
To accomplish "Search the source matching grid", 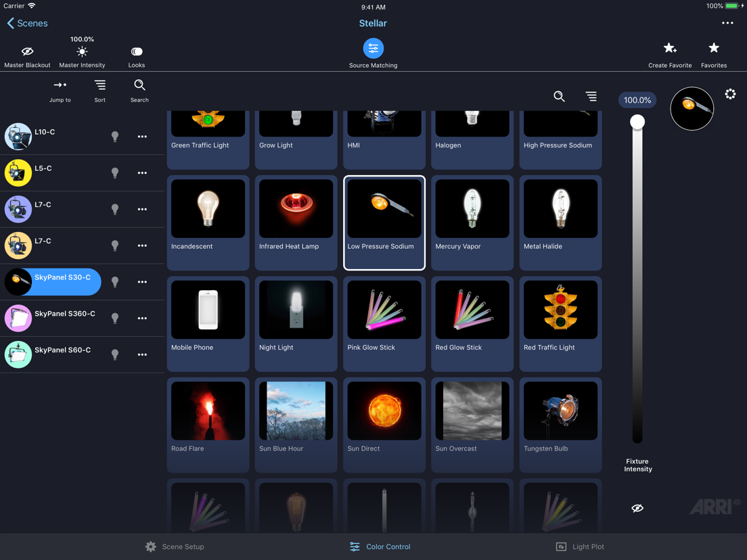I will pos(560,96).
